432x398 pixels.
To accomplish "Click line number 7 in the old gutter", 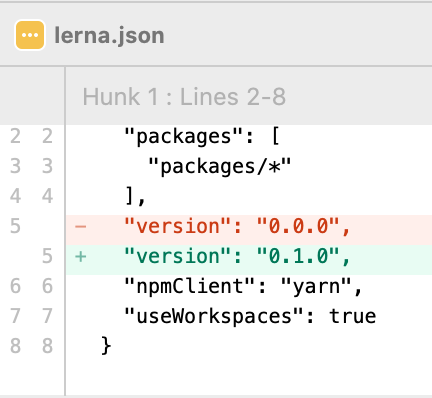I will [15, 316].
